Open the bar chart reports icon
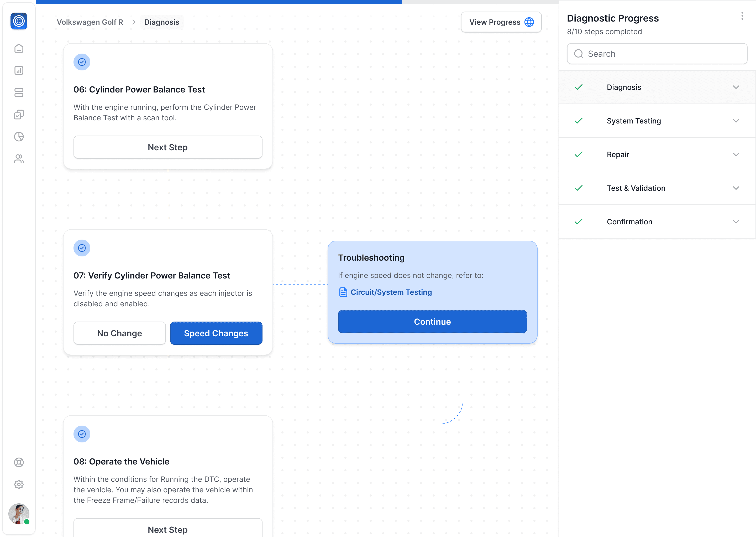 point(19,70)
